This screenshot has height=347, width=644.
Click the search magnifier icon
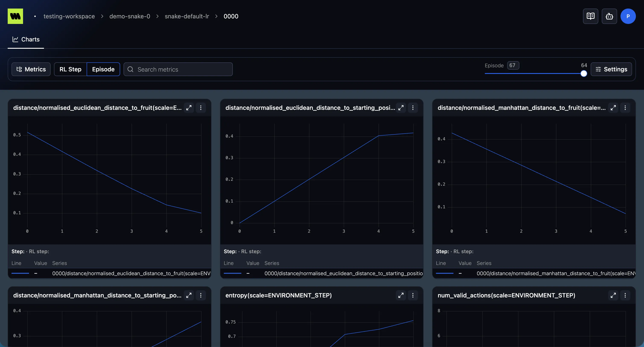click(130, 69)
